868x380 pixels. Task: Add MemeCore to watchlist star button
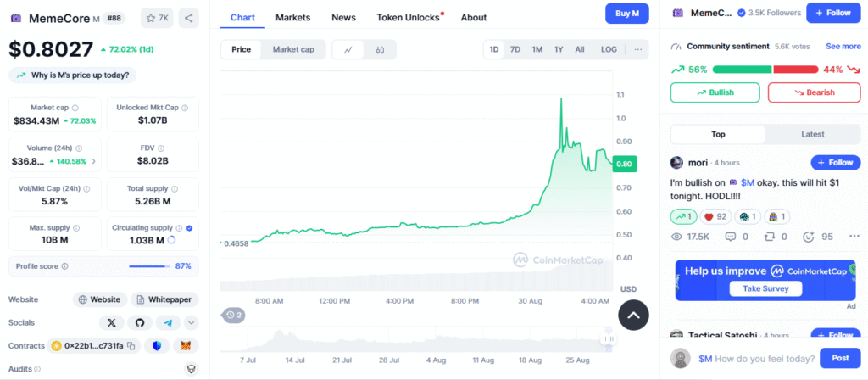(157, 19)
